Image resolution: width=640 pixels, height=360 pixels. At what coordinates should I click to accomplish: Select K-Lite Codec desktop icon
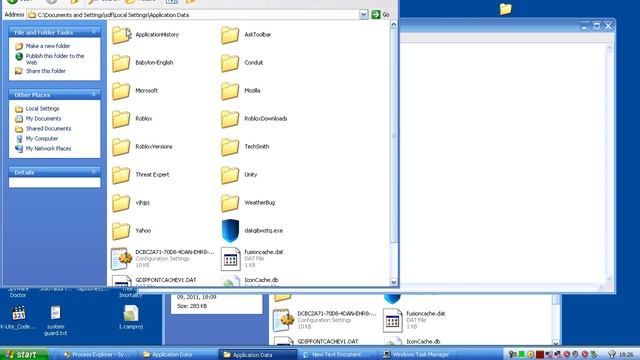click(x=18, y=318)
